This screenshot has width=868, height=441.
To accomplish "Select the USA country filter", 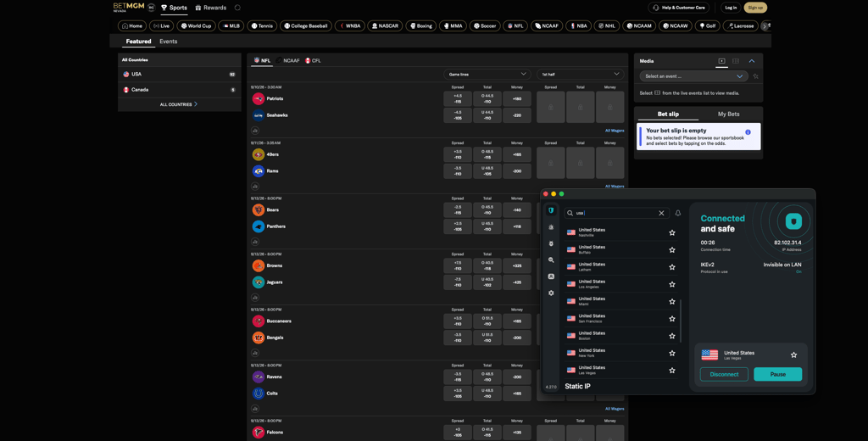I will 180,75.
